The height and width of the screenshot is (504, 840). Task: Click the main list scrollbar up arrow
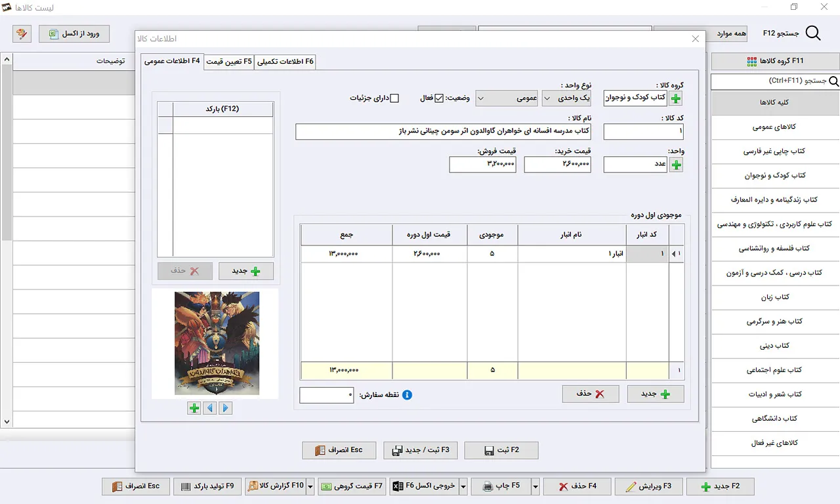coord(7,60)
